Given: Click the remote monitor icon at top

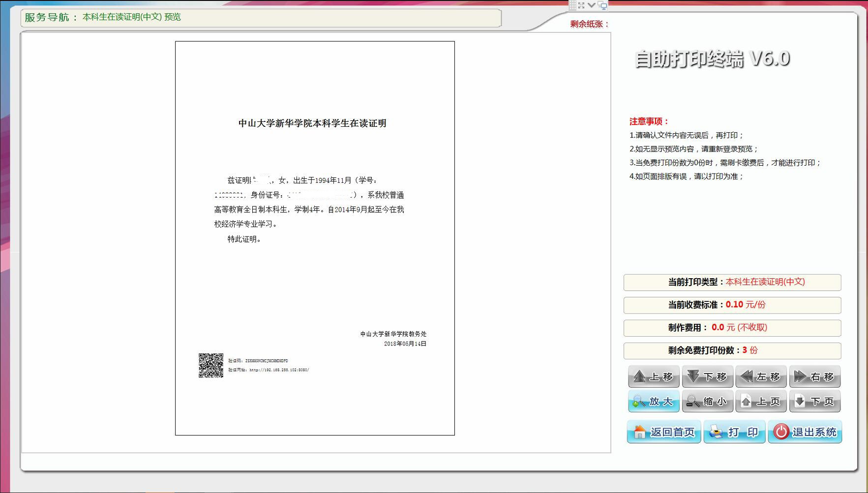Looking at the screenshot, I should 602,5.
